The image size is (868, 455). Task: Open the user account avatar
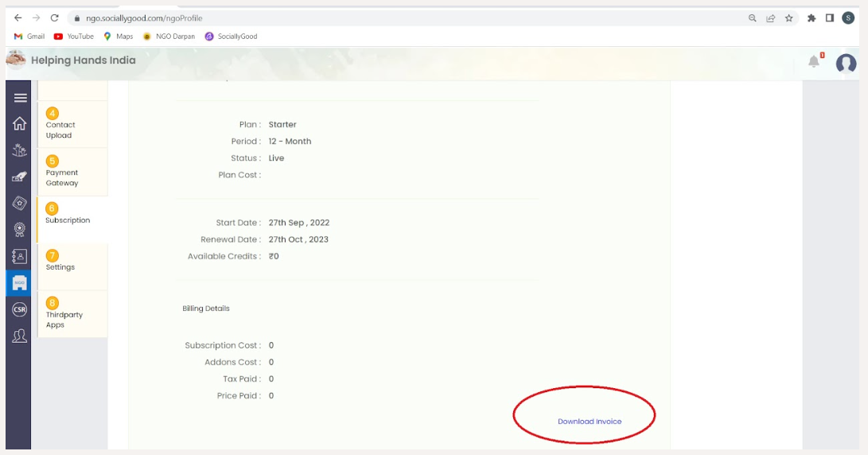(x=846, y=63)
